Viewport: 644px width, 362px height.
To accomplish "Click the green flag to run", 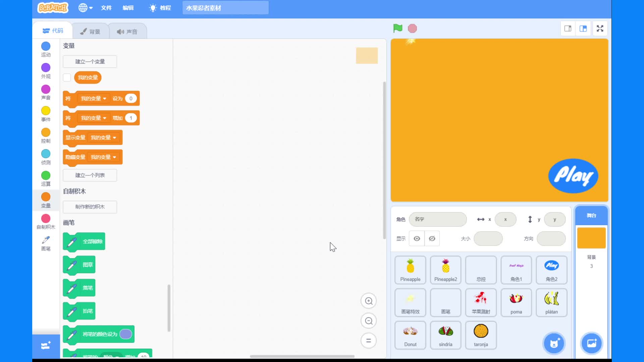I will pyautogui.click(x=398, y=28).
